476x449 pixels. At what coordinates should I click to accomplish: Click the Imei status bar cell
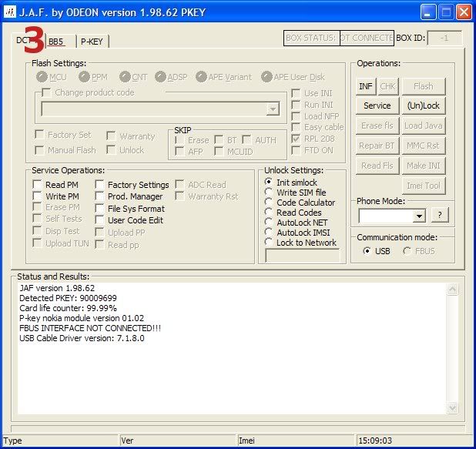[296, 441]
